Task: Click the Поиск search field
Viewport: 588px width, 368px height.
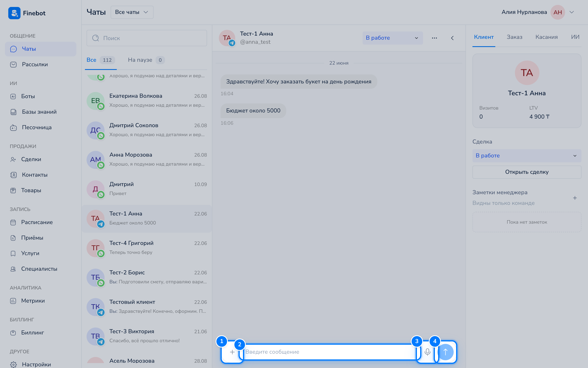Action: [147, 38]
